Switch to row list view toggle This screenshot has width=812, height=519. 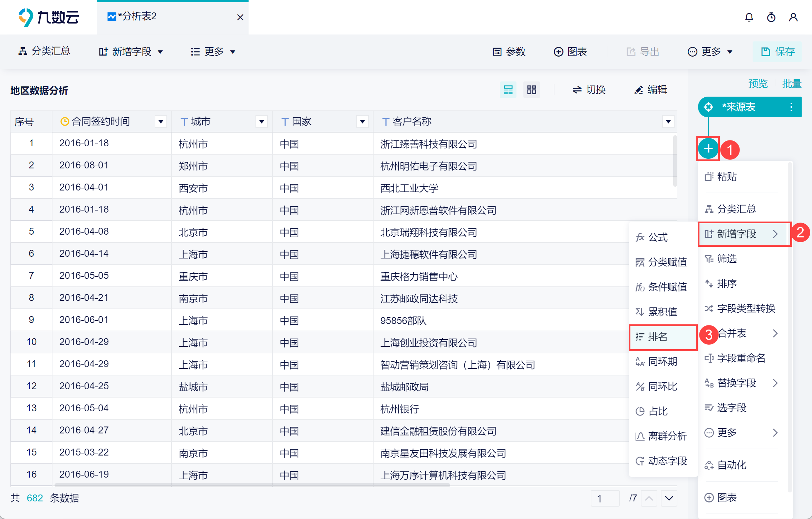tap(508, 90)
